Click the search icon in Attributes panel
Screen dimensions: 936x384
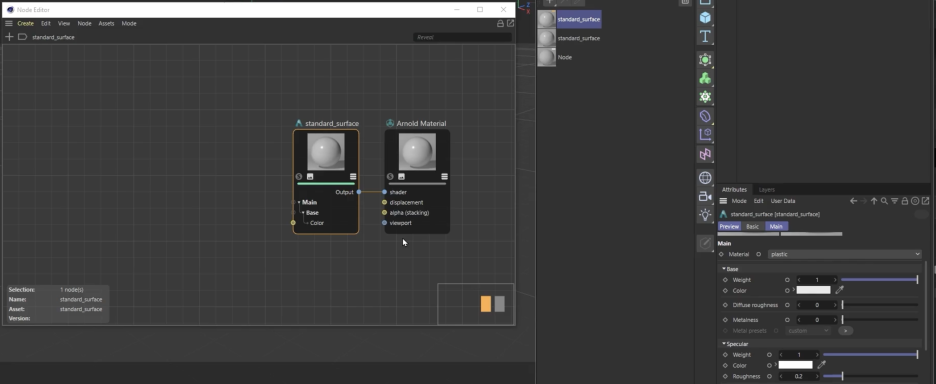[884, 201]
